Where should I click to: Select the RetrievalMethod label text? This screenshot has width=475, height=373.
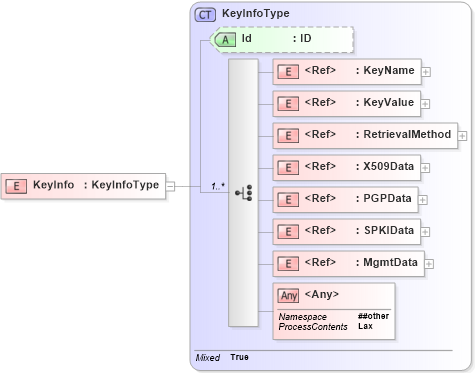pos(407,134)
